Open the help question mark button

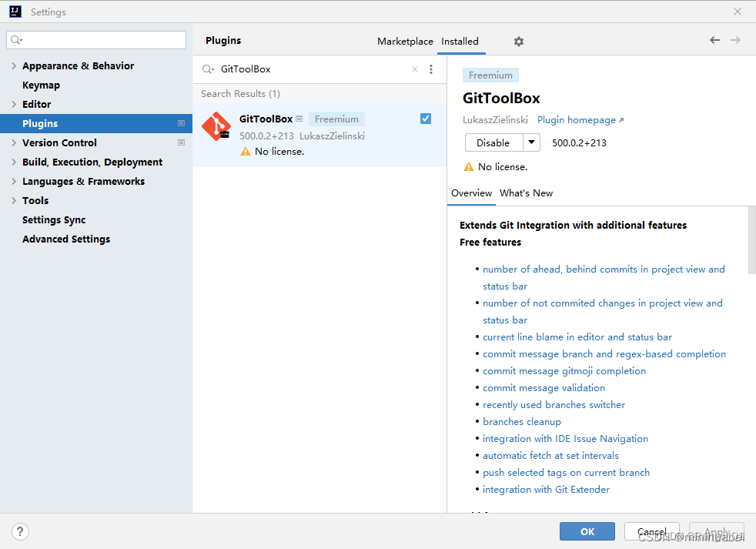pos(20,531)
